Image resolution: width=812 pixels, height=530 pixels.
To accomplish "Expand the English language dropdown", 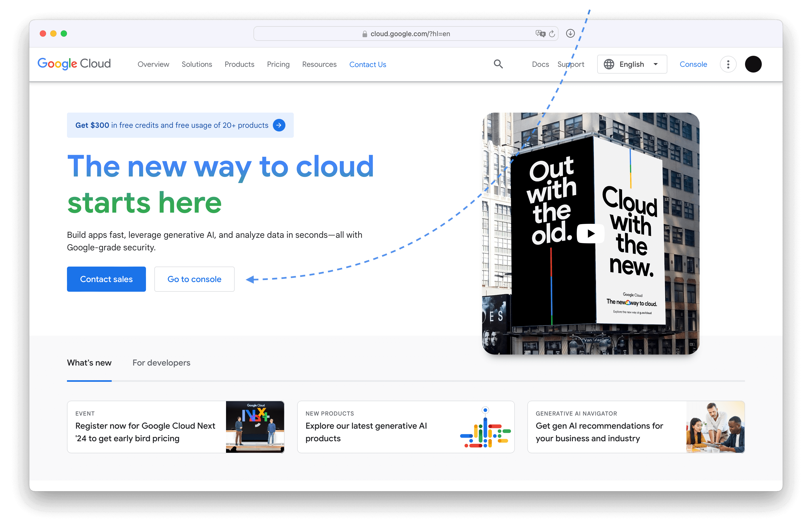I will 632,64.
